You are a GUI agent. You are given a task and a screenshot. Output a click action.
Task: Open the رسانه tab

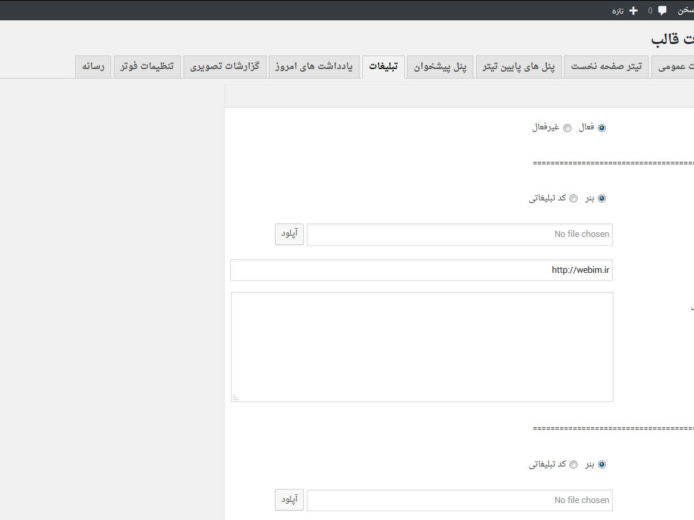[x=94, y=67]
